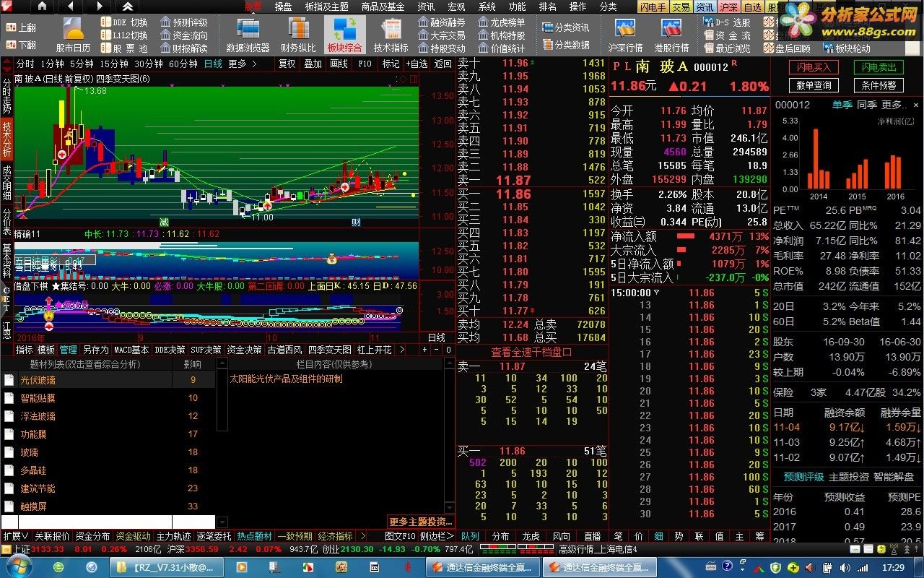Collapse the toolbar with double-chevron icon

[127, 7]
